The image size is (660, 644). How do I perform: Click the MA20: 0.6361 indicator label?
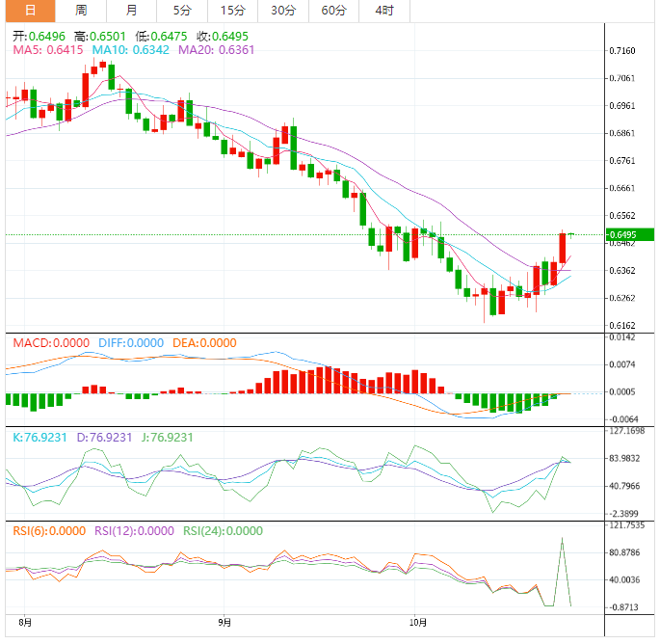tap(217, 50)
